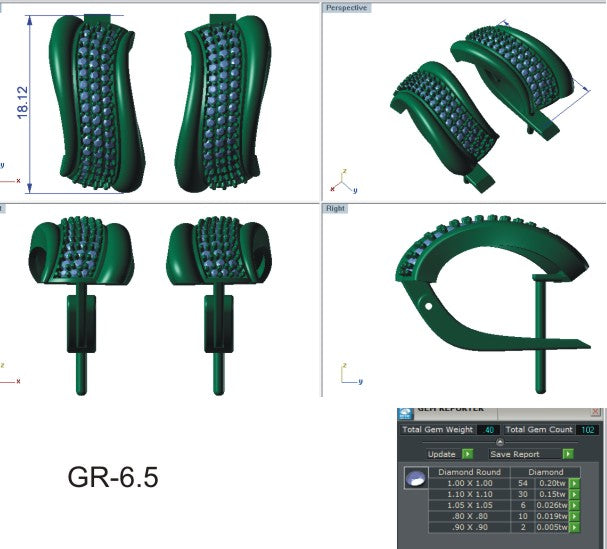
Task: Click green arrow for the 0.005tw row
Action: pos(574,527)
